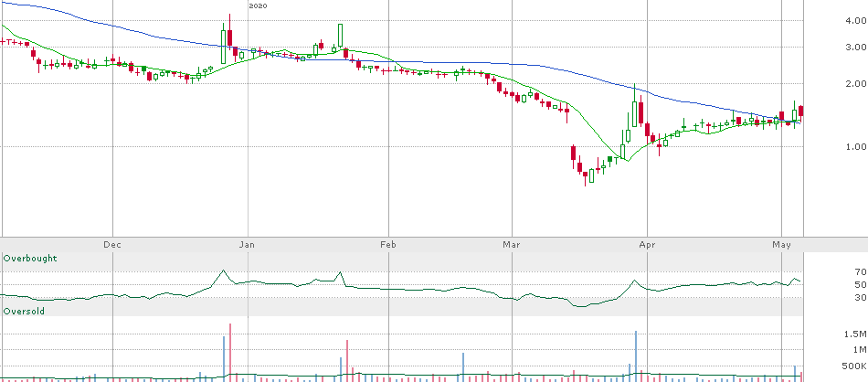This screenshot has height=382, width=868.
Task: Click the RSI peak in late December
Action: (x=223, y=271)
